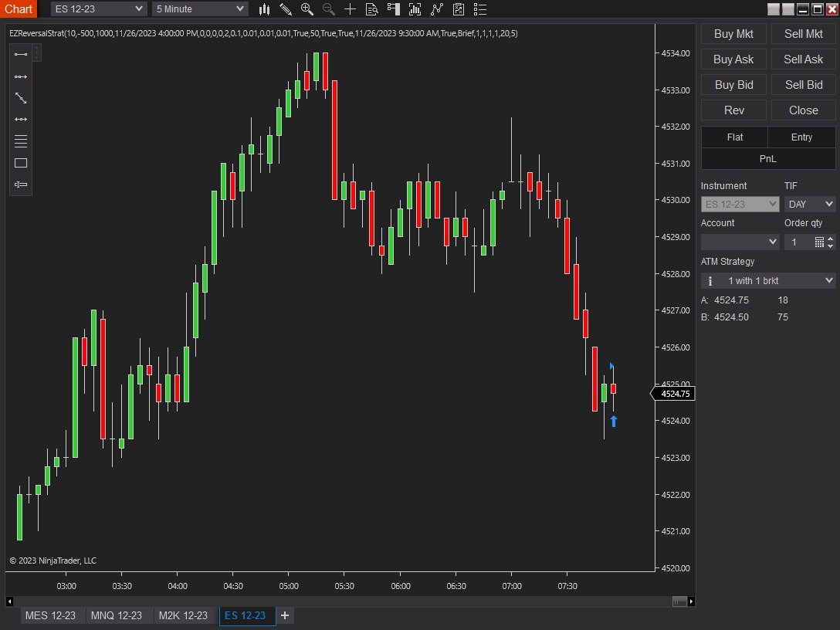Viewport: 840px width, 630px height.
Task: Click the left scroll arrow under the chart
Action: tap(9, 601)
